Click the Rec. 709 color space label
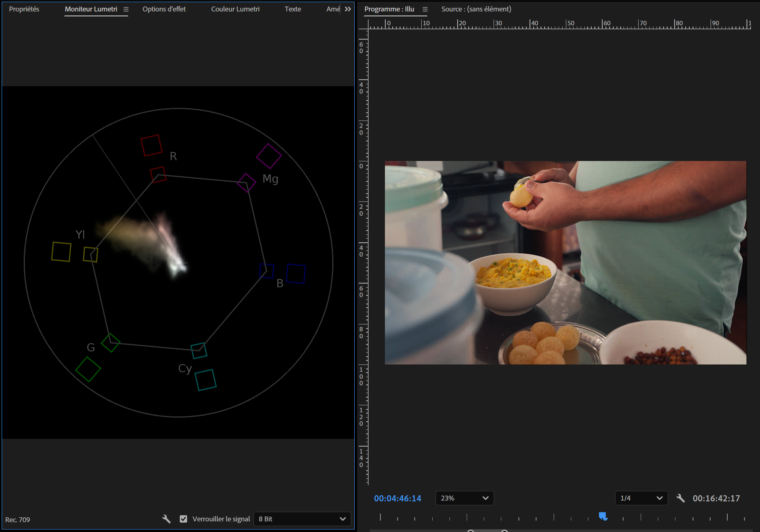The image size is (760, 532). pos(18,520)
